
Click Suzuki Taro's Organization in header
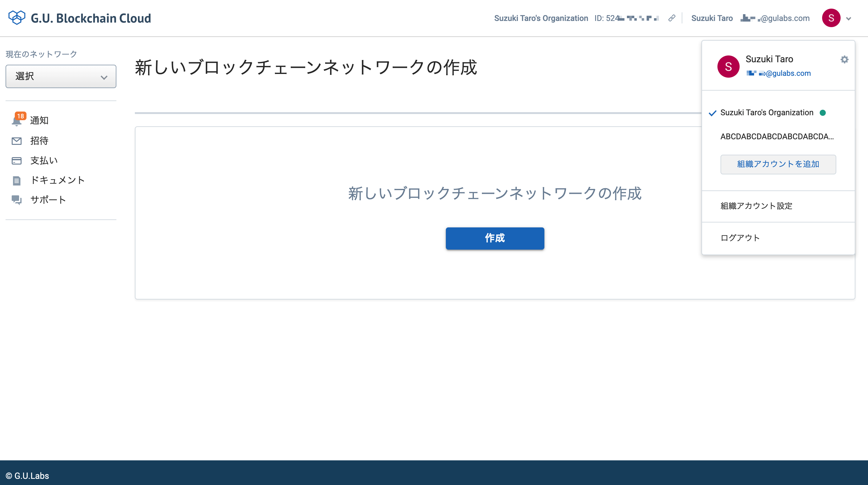click(541, 18)
